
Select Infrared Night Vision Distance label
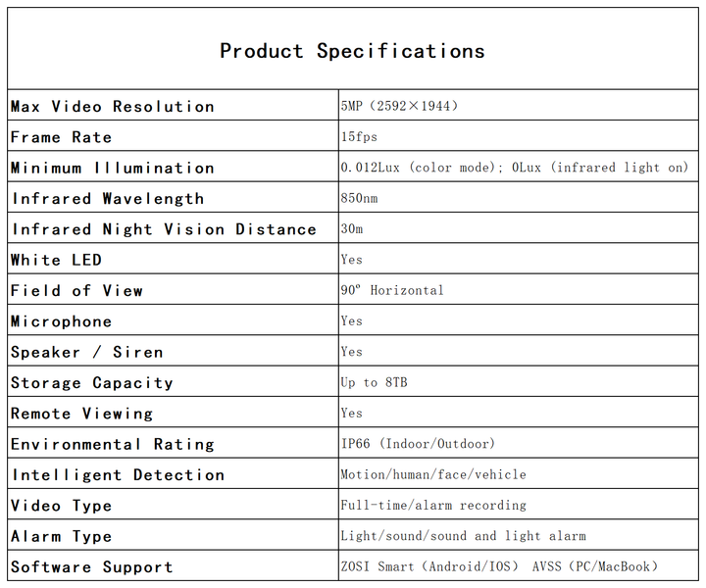(164, 229)
